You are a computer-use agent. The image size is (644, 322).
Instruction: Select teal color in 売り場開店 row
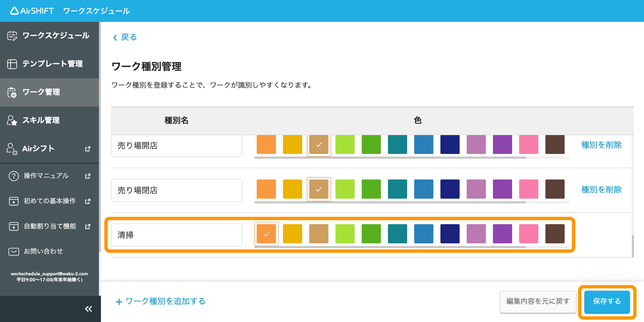click(398, 145)
